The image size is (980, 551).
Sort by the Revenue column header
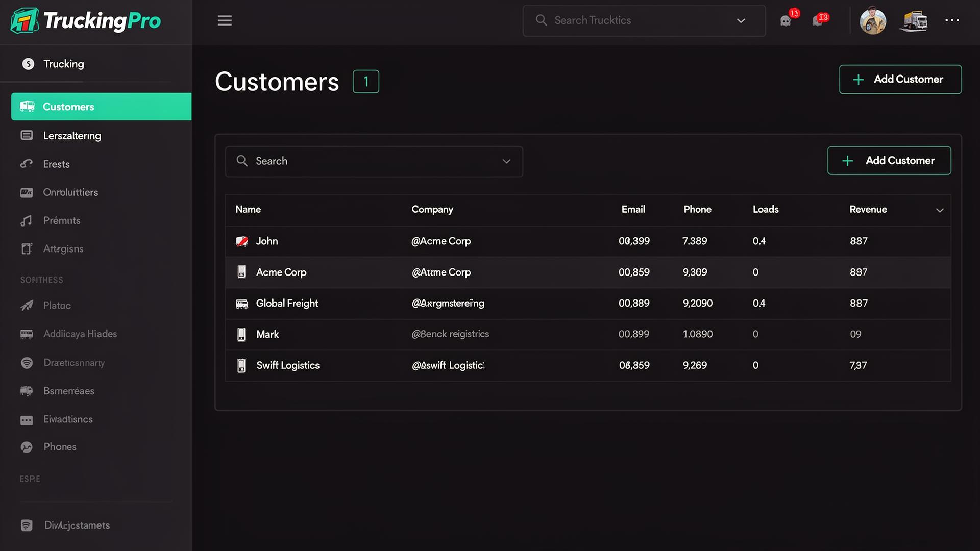coord(868,209)
